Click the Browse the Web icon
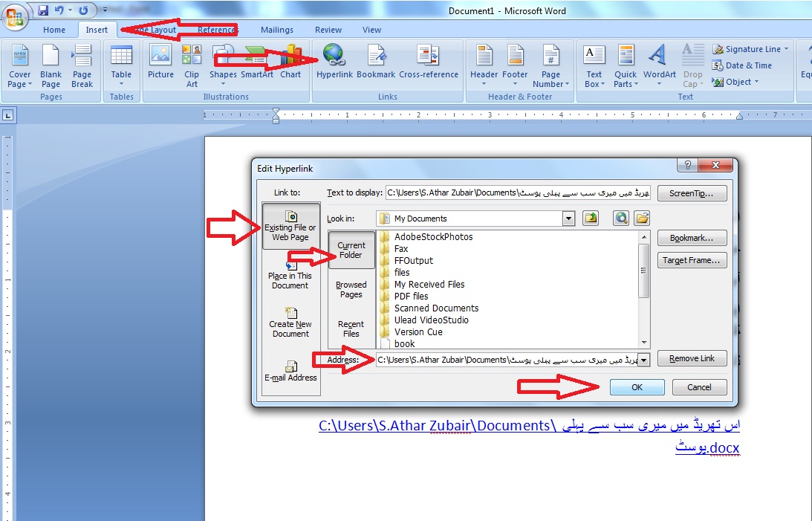The width and height of the screenshot is (812, 521). point(621,219)
